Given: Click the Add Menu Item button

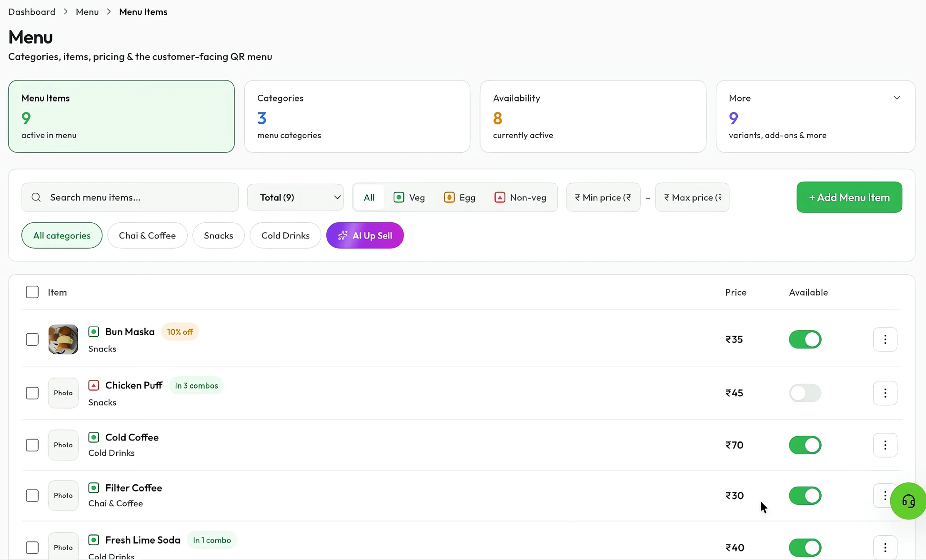Looking at the screenshot, I should pyautogui.click(x=849, y=197).
